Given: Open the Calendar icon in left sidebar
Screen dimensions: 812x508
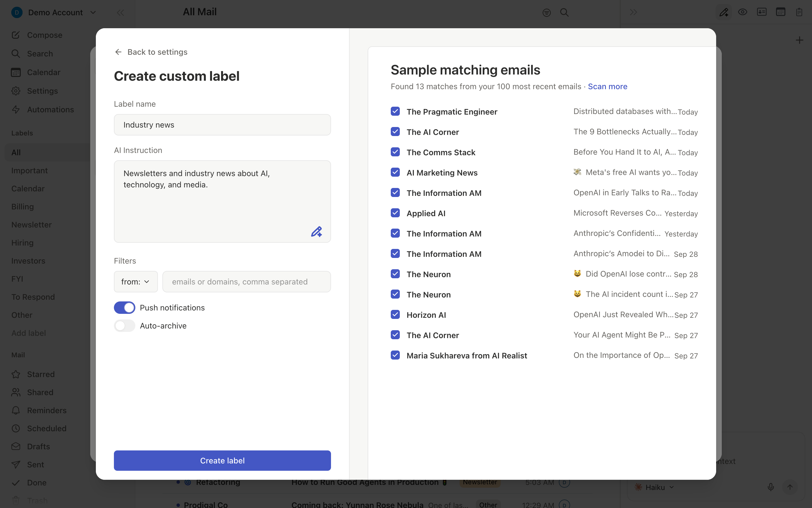Looking at the screenshot, I should (16, 72).
